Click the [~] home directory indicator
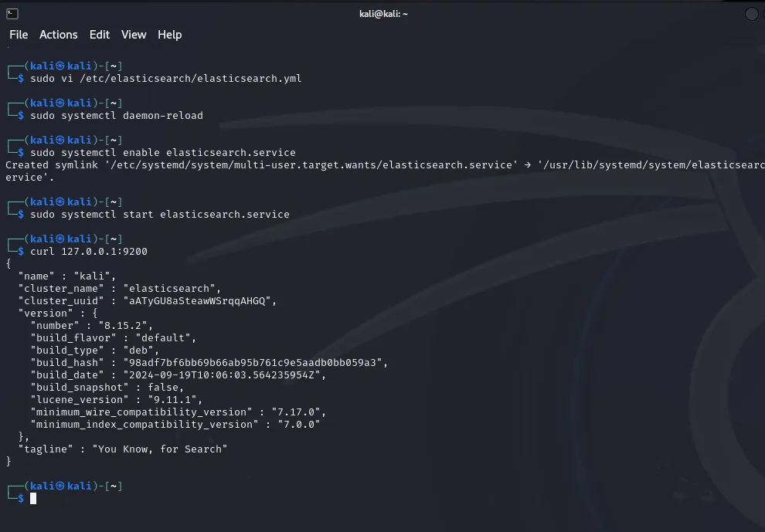Viewport: 765px width, 532px height. coord(114,486)
